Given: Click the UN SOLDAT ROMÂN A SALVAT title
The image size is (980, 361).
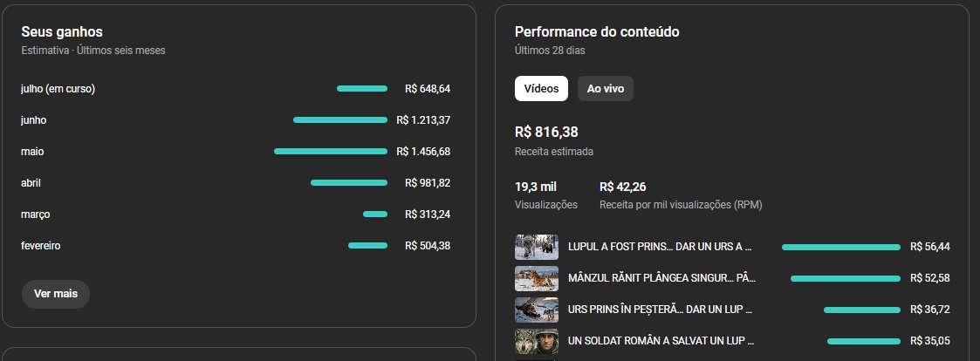Looking at the screenshot, I should tap(661, 341).
